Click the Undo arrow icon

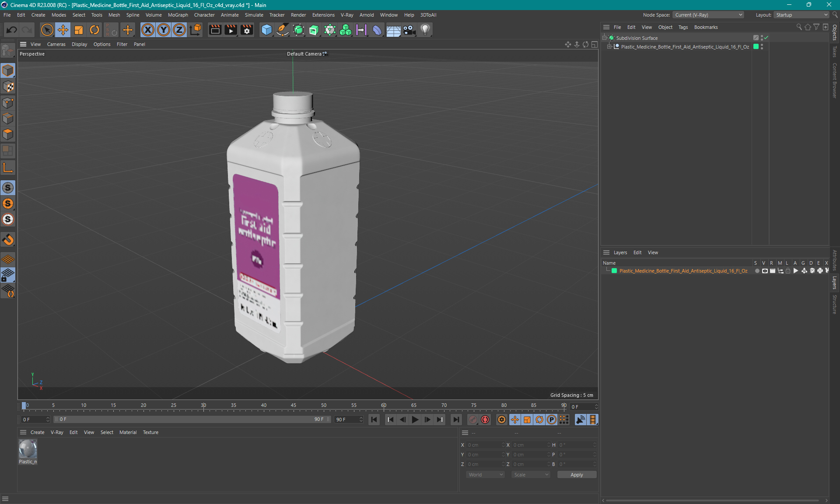click(12, 30)
